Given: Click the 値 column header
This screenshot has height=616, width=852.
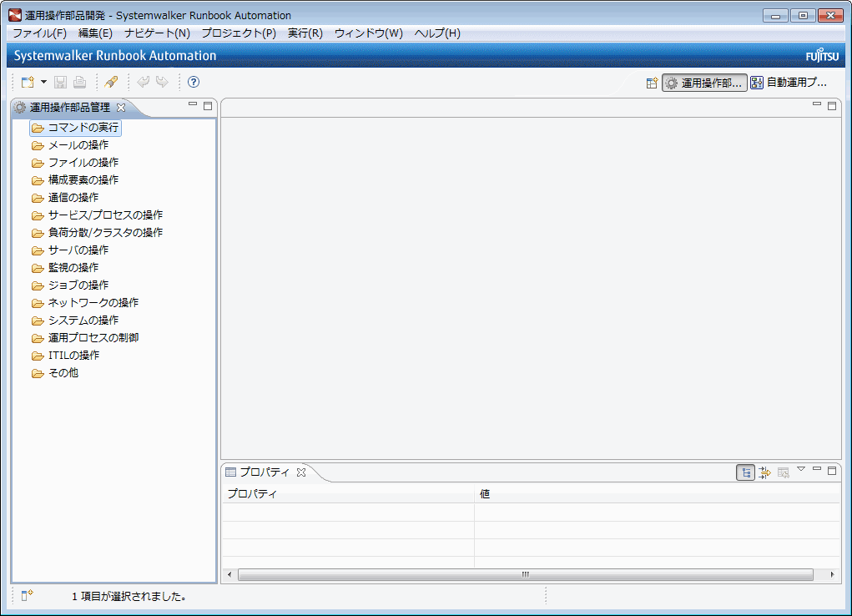Looking at the screenshot, I should (658, 493).
